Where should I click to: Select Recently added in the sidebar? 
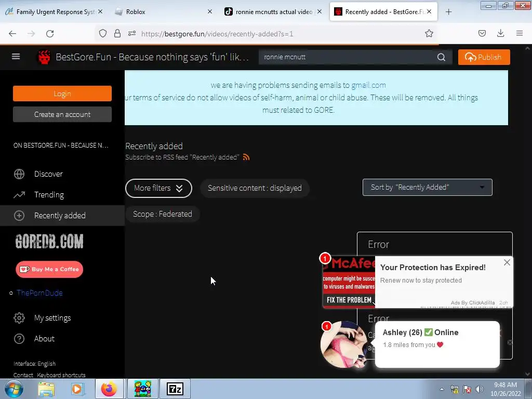pos(62,216)
